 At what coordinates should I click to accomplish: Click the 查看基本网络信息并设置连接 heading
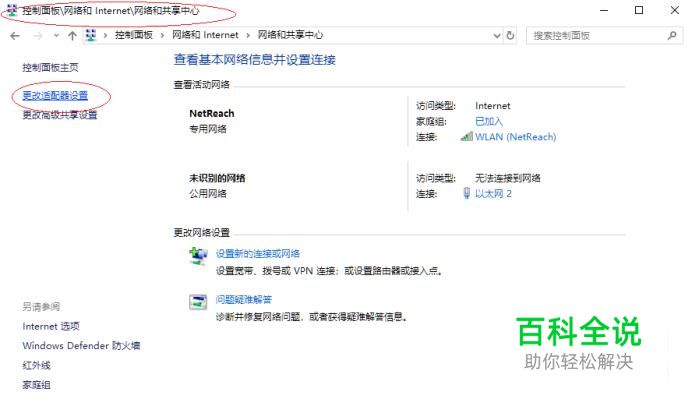(x=255, y=60)
